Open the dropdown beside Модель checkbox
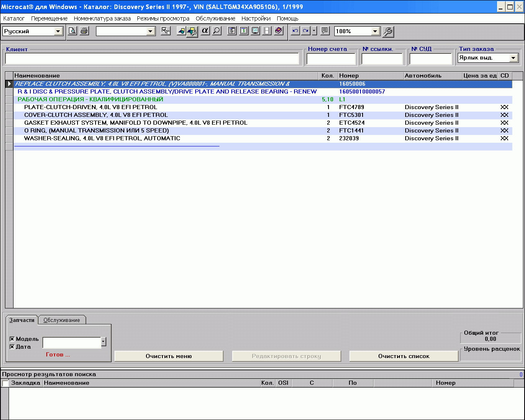This screenshot has width=525, height=420. tap(103, 342)
